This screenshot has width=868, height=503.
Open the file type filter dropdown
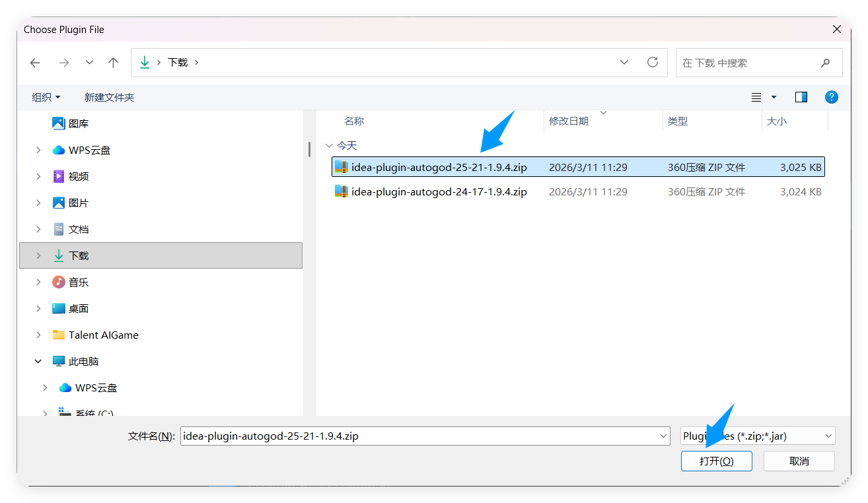click(x=758, y=436)
